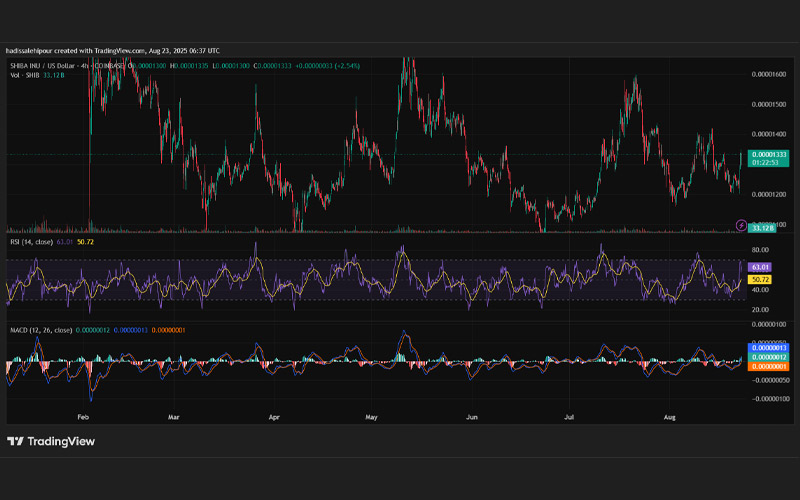
Task: Click the MACD (12, 26, close) indicator label
Action: tap(41, 330)
